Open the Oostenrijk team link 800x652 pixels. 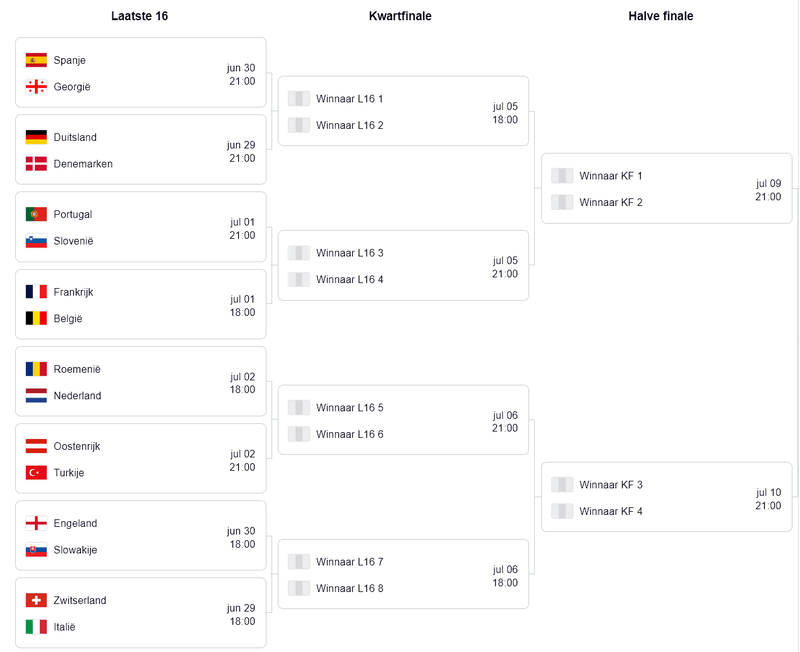click(77, 446)
